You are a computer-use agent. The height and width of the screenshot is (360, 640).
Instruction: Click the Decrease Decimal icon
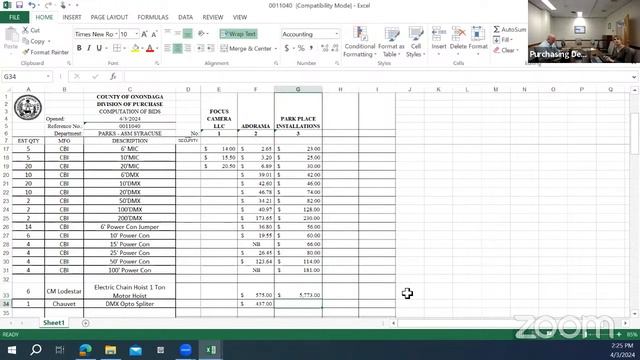pos(335,48)
